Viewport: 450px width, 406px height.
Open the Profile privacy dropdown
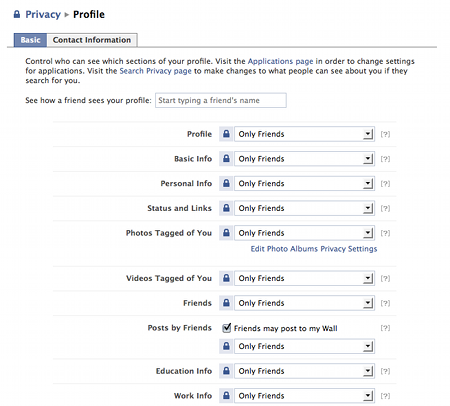tap(304, 134)
